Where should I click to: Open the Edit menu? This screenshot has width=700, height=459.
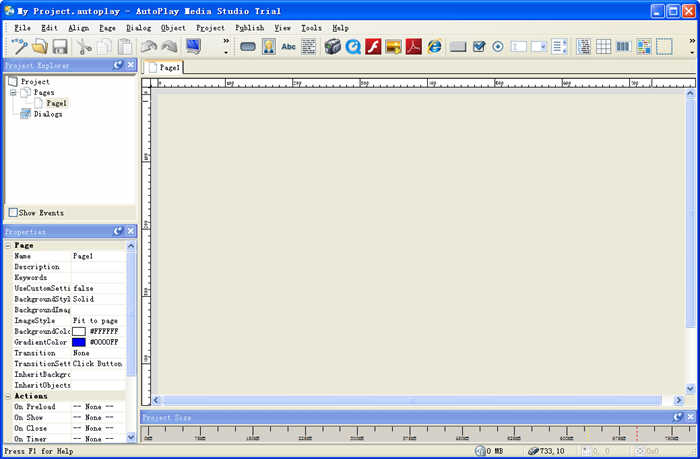[50, 28]
